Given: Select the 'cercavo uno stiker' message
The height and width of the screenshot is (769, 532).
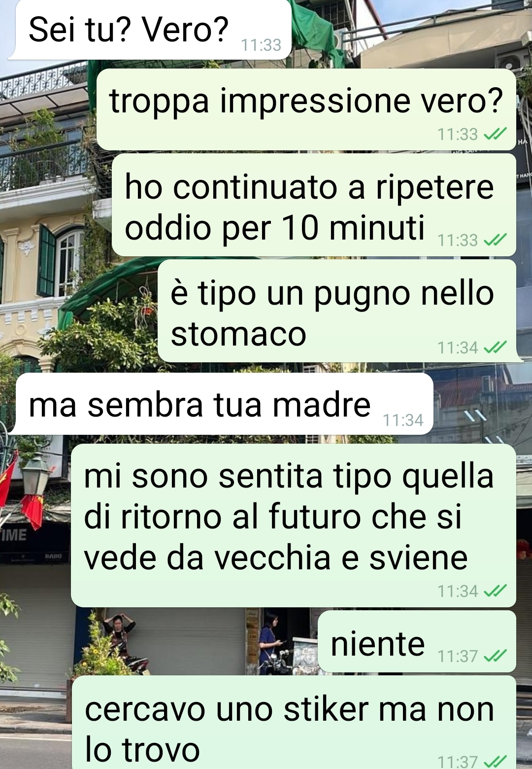Looking at the screenshot, I should click(294, 722).
